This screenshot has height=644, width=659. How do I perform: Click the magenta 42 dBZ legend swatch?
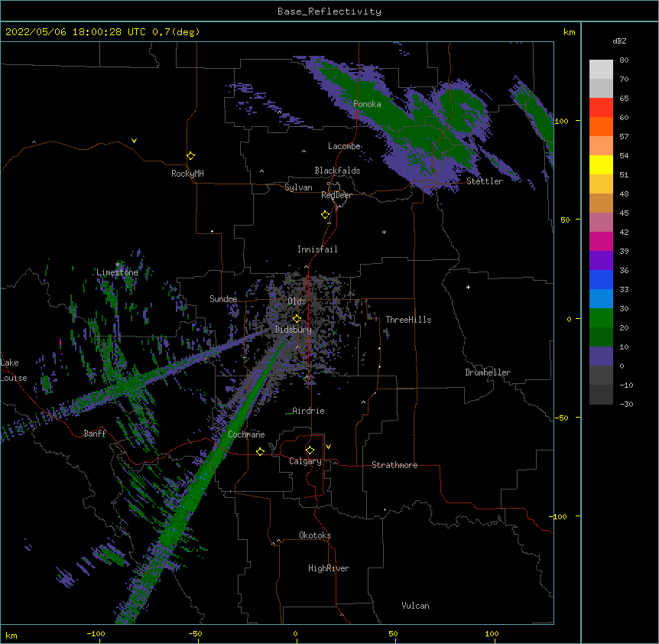click(x=601, y=241)
